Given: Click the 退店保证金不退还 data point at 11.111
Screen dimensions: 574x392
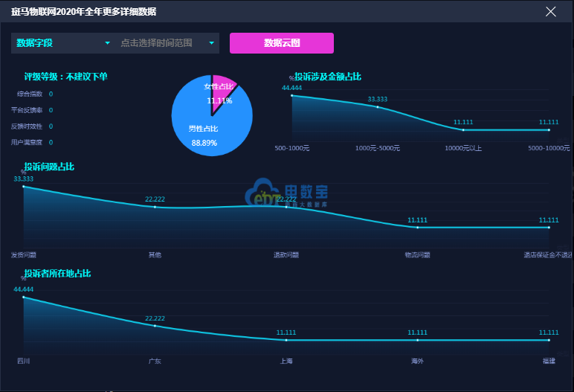Looking at the screenshot, I should 549,228.
